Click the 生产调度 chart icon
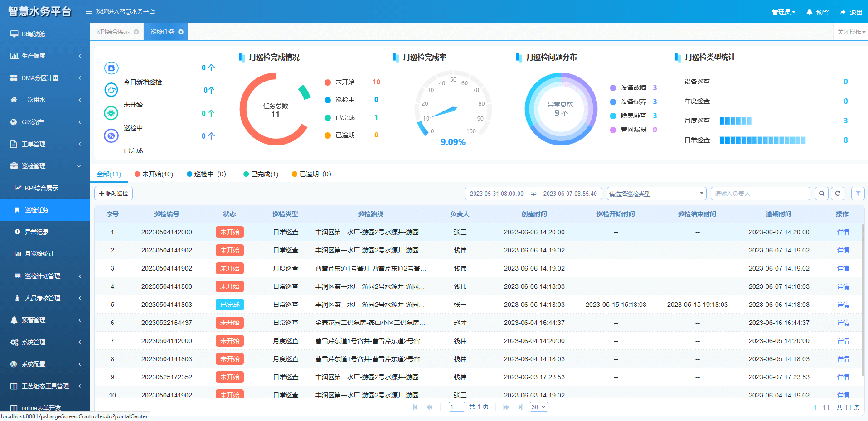Image resolution: width=868 pixels, height=421 pixels. (14, 56)
